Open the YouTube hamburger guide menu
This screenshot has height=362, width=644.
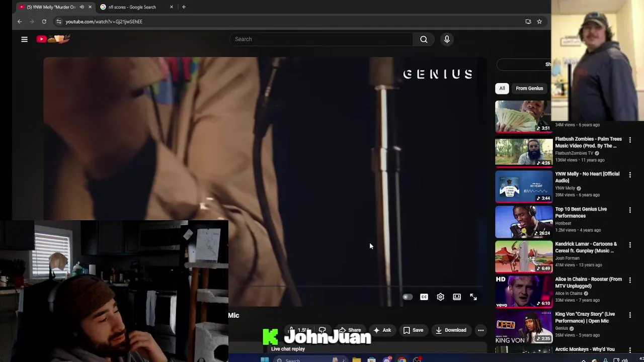[24, 39]
